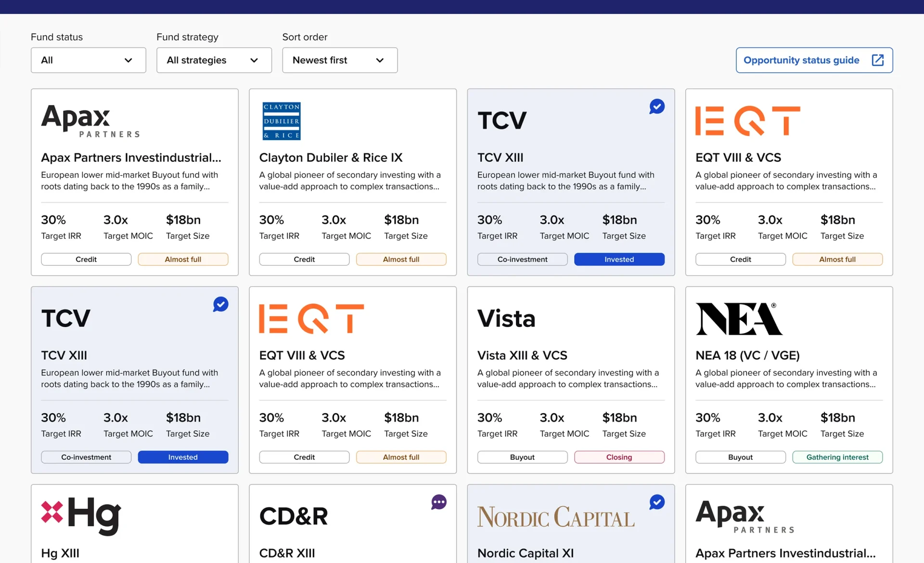The image size is (924, 563).
Task: Click the EQT logo in the first row
Action: coord(748,121)
